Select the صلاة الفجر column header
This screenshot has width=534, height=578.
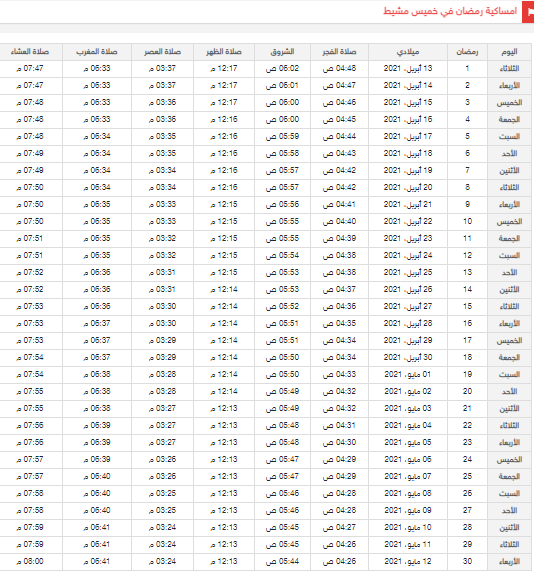click(339, 52)
